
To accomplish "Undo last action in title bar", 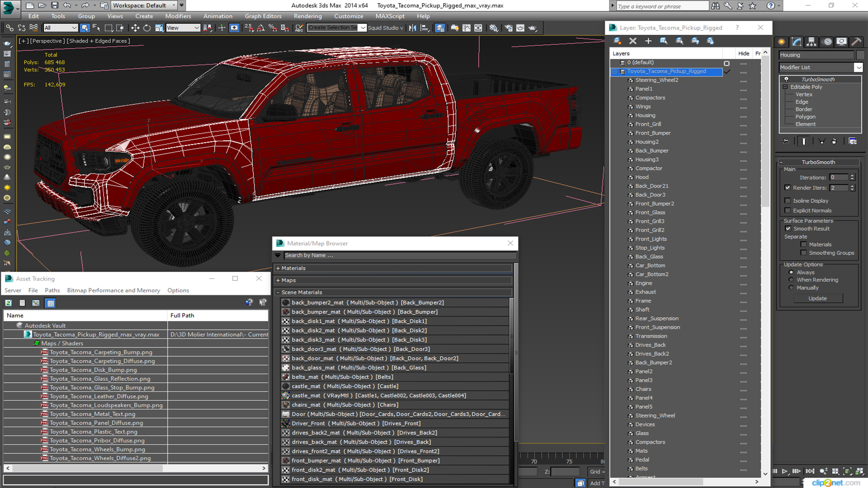I will 67,5.
